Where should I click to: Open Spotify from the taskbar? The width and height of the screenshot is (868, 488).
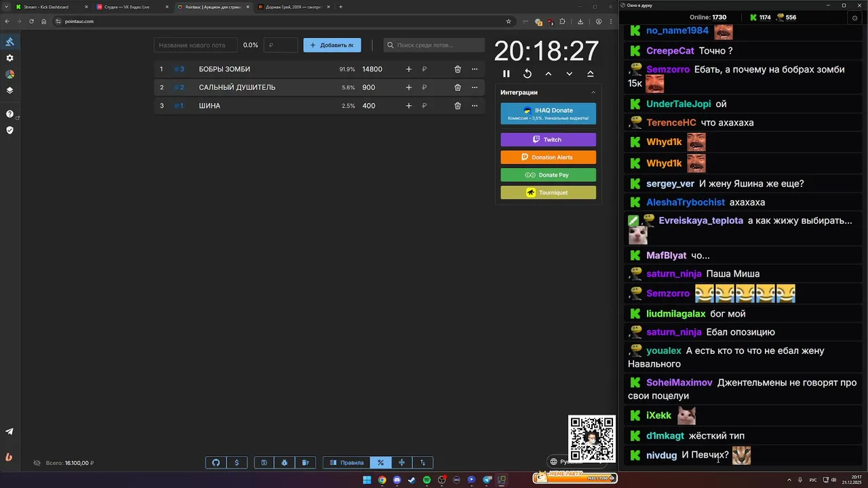[x=427, y=480]
